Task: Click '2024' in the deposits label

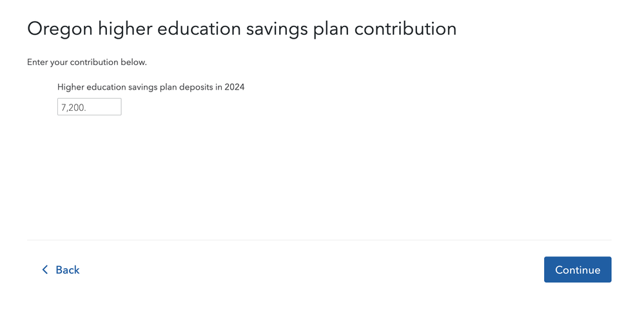Action: (x=235, y=87)
